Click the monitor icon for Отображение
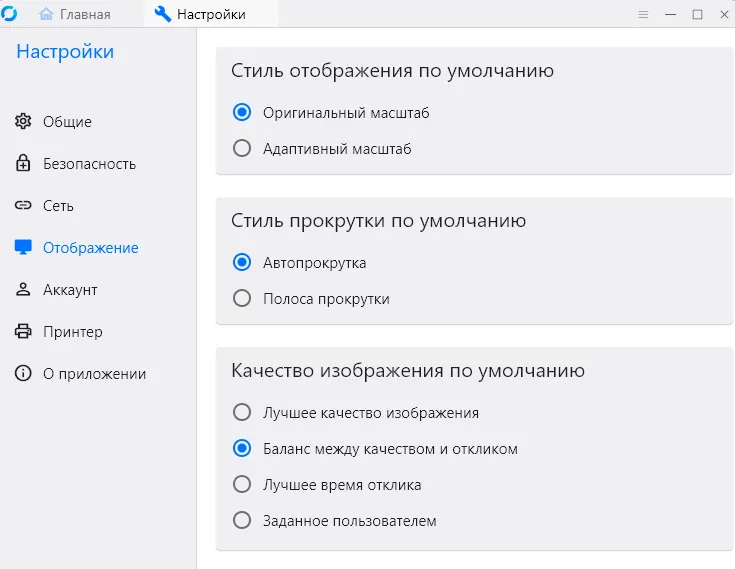 pos(24,248)
